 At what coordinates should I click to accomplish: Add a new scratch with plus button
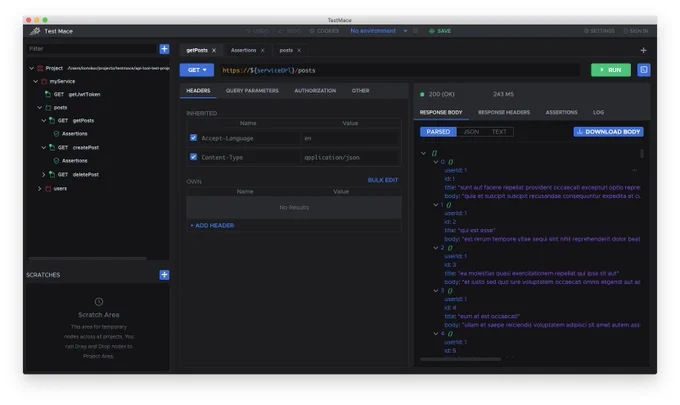(x=164, y=275)
